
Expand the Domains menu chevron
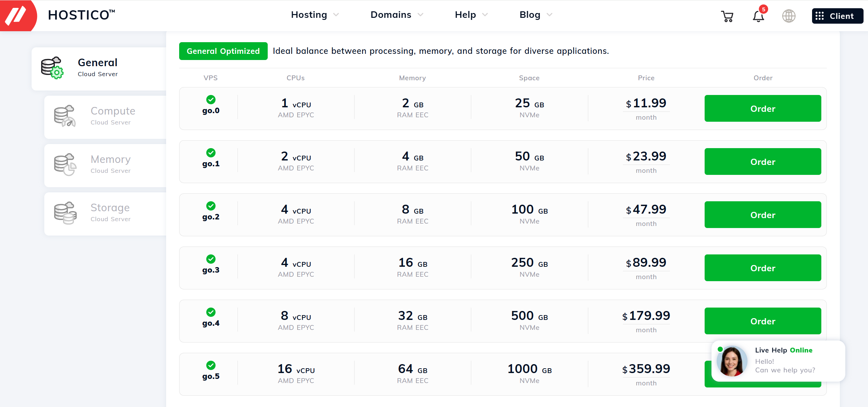click(x=420, y=15)
